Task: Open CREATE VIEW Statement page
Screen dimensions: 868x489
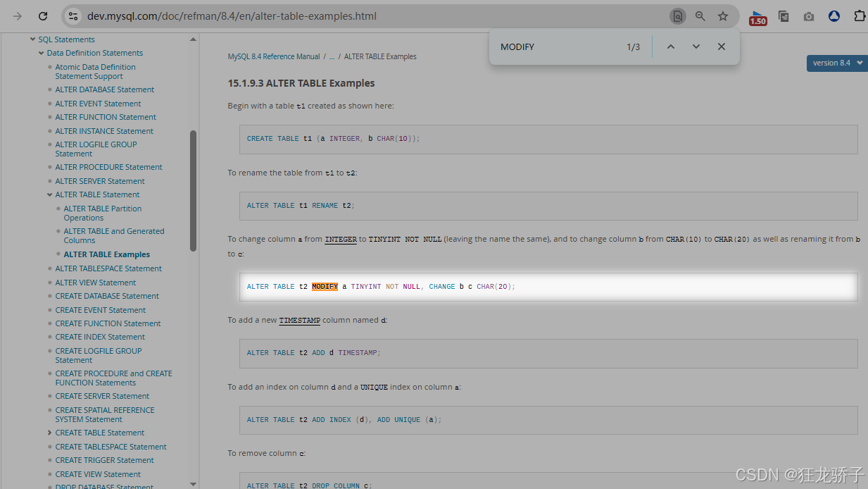Action: (98, 474)
